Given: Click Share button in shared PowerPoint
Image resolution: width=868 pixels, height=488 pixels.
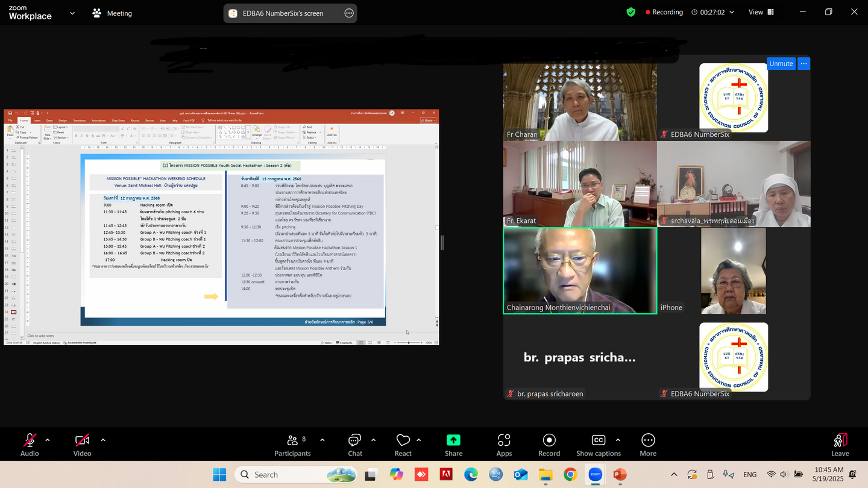Looking at the screenshot, I should tap(428, 120).
